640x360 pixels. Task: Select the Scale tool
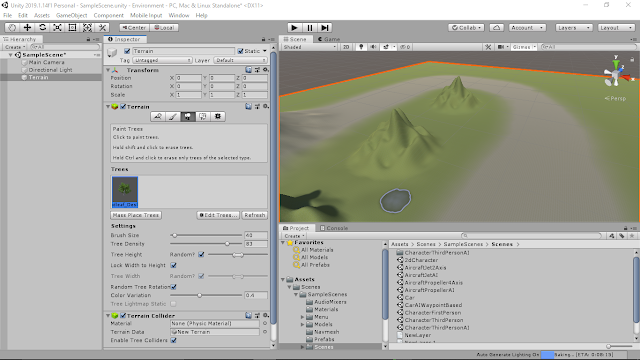(x=58, y=27)
